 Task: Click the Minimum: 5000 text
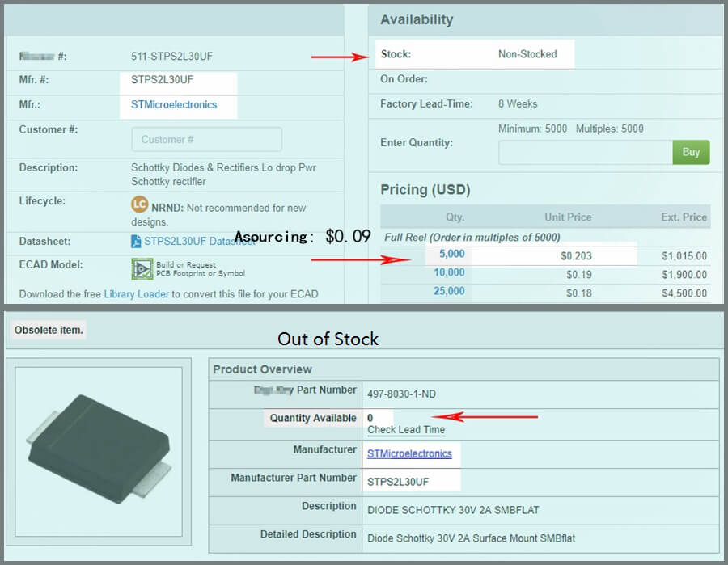[532, 129]
